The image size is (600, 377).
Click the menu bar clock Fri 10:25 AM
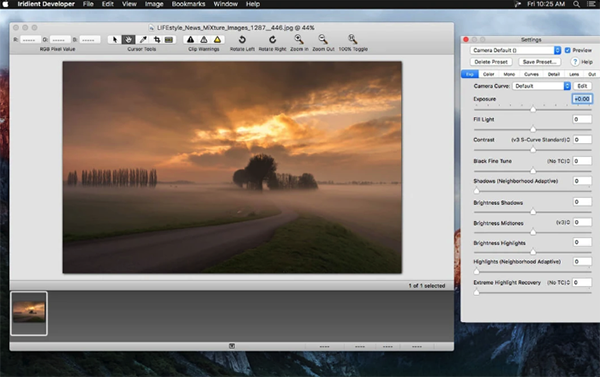tap(546, 4)
